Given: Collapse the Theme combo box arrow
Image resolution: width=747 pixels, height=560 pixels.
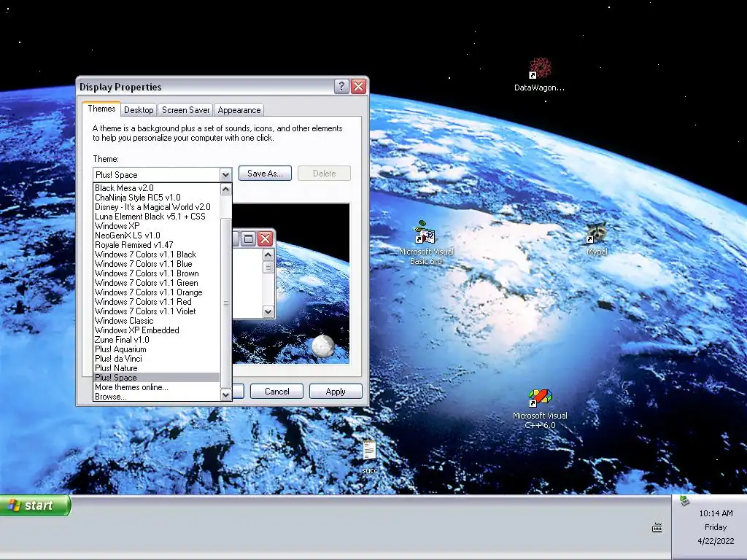Looking at the screenshot, I should (225, 175).
